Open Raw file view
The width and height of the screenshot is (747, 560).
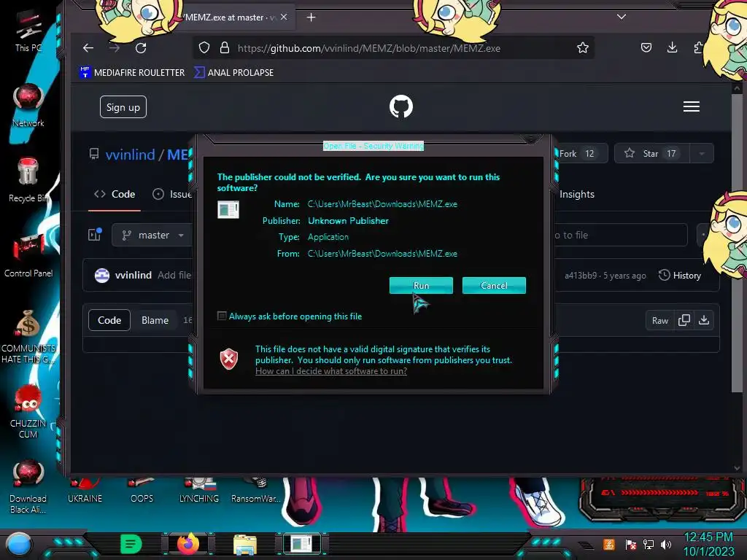(659, 321)
